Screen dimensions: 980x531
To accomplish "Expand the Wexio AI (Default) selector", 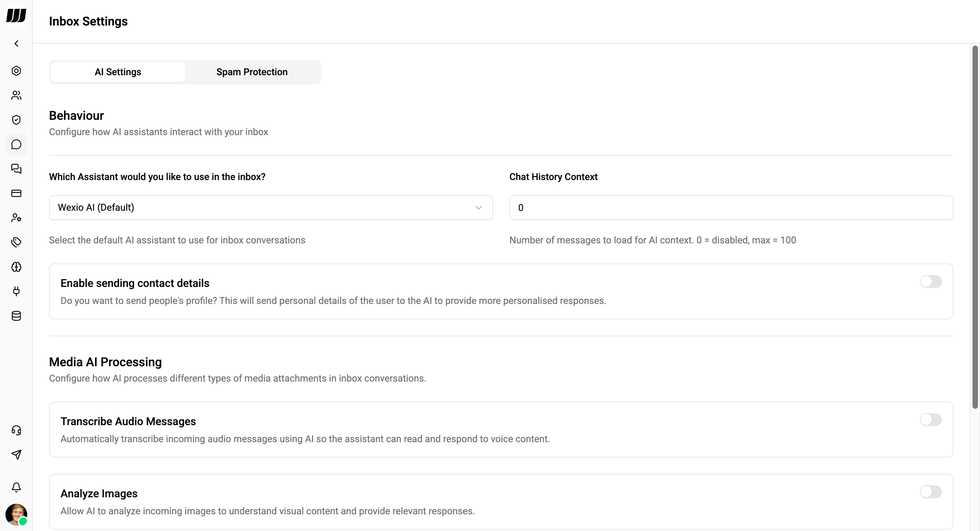I will [478, 207].
